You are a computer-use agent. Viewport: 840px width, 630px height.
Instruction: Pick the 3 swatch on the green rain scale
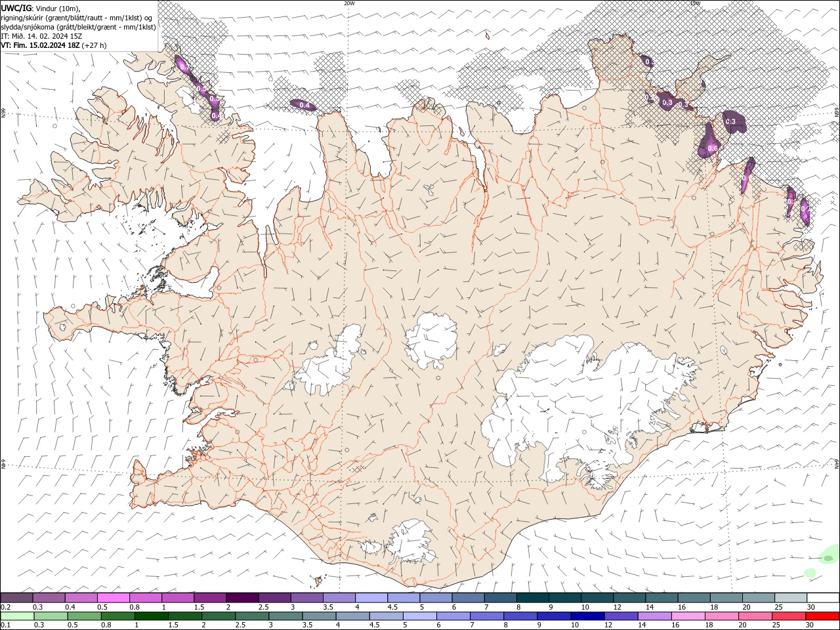click(286, 616)
